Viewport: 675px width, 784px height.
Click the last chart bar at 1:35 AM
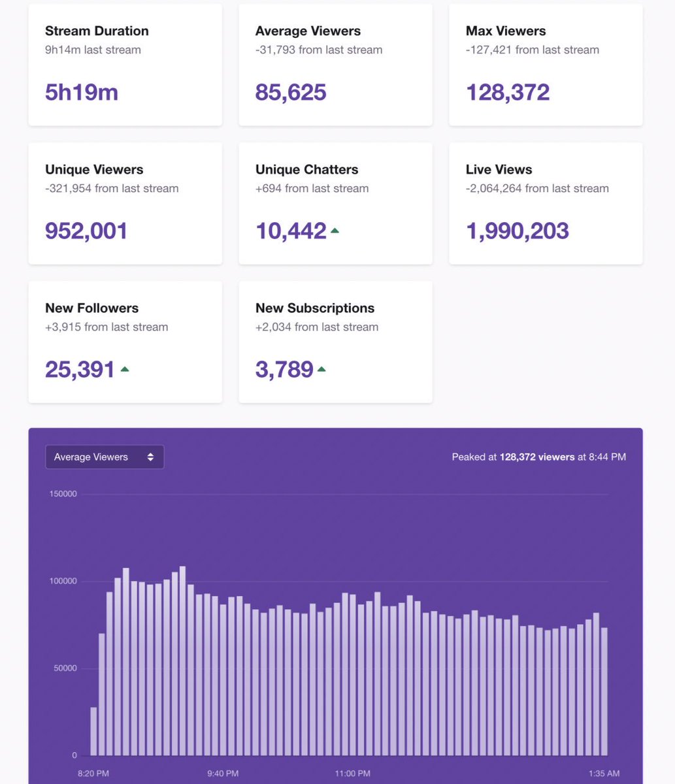pyautogui.click(x=604, y=692)
